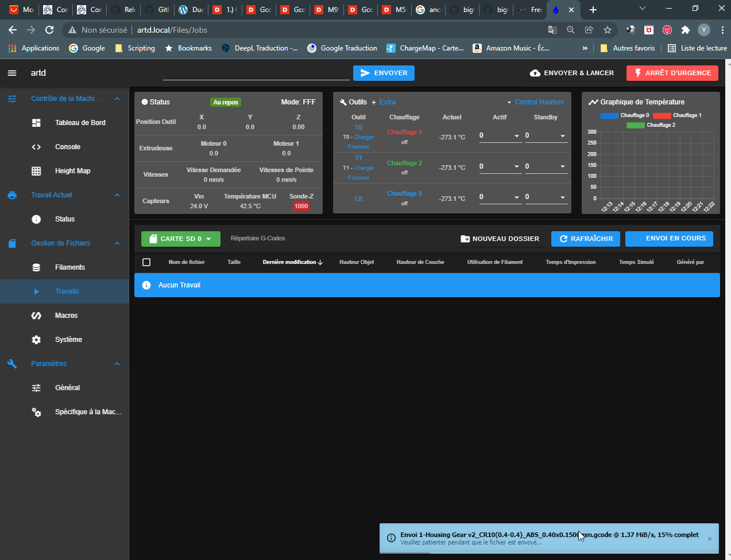Screen dimensions: 731x560
Task: Open Chauffage 2 Standby temperature dropdown
Action: coord(563,167)
